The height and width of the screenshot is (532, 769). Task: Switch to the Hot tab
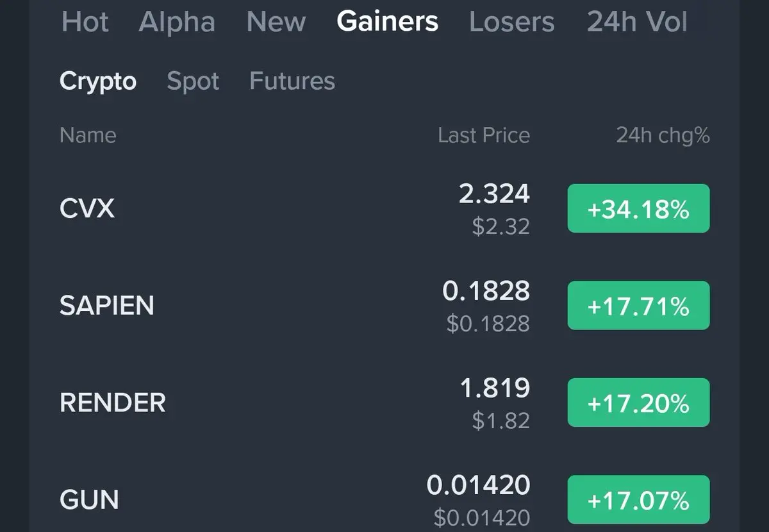click(85, 22)
